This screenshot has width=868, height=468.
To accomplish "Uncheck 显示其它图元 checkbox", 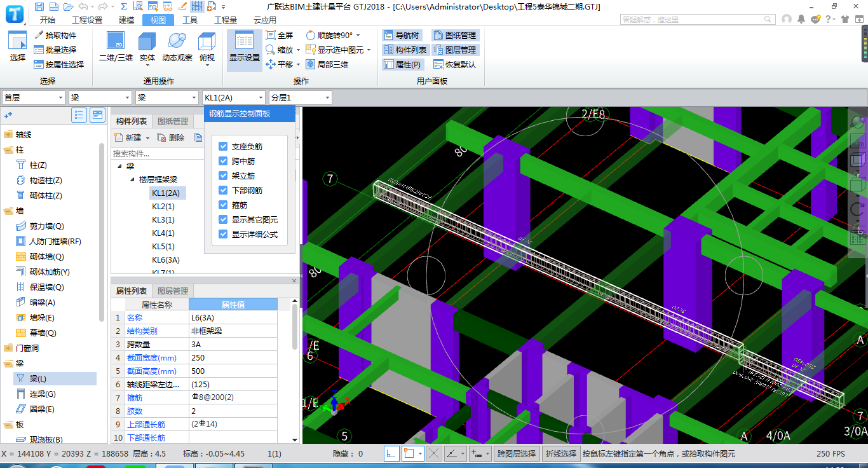I will point(223,219).
